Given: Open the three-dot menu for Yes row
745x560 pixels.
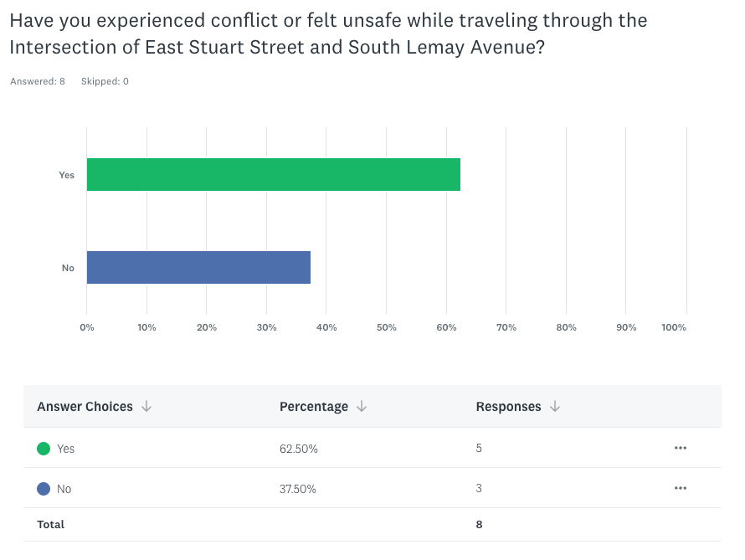Looking at the screenshot, I should (x=680, y=448).
